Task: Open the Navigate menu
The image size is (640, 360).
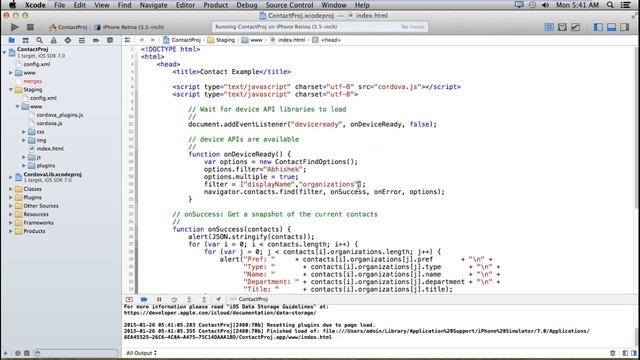Action: click(153, 5)
